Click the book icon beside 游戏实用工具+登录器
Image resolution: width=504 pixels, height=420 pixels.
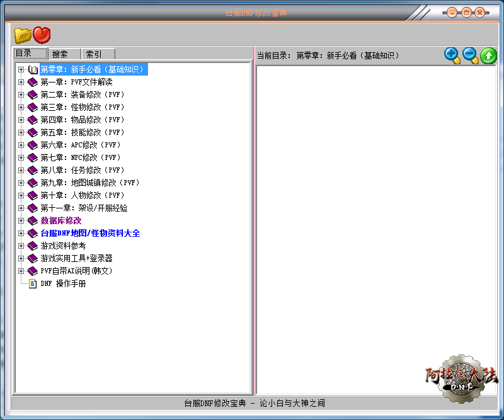33,258
